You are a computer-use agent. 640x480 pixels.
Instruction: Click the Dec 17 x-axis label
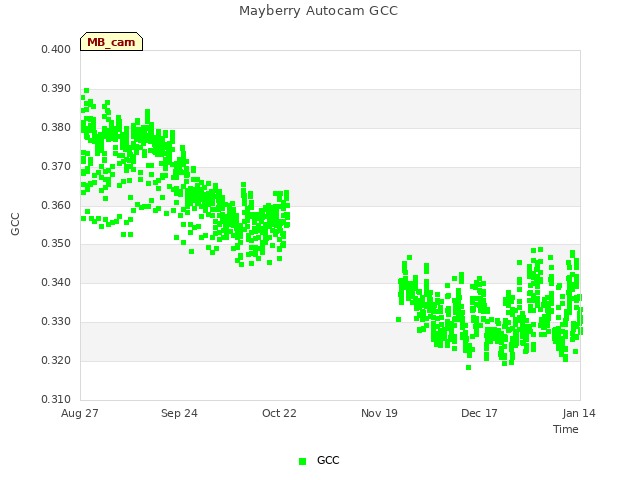479,413
